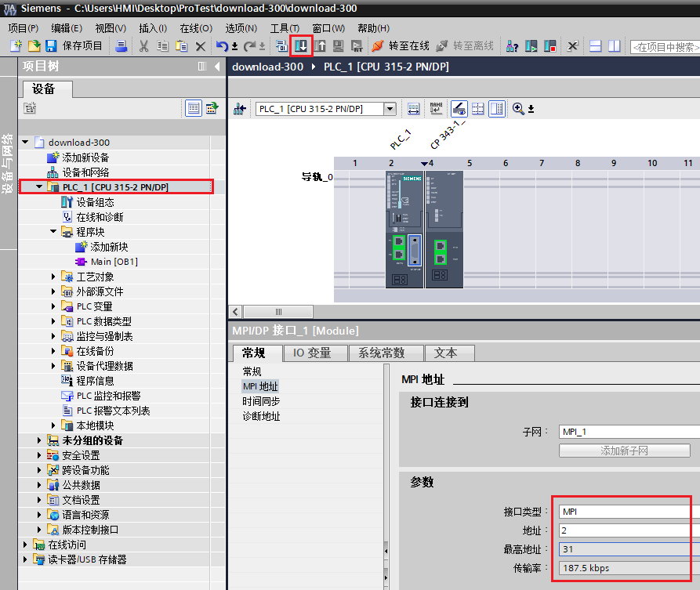Click the Start simulation icon
The image size is (700, 590).
point(338,45)
